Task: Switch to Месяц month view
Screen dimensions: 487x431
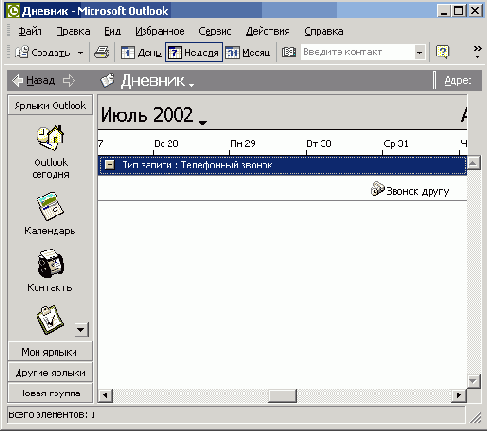Action: point(248,52)
